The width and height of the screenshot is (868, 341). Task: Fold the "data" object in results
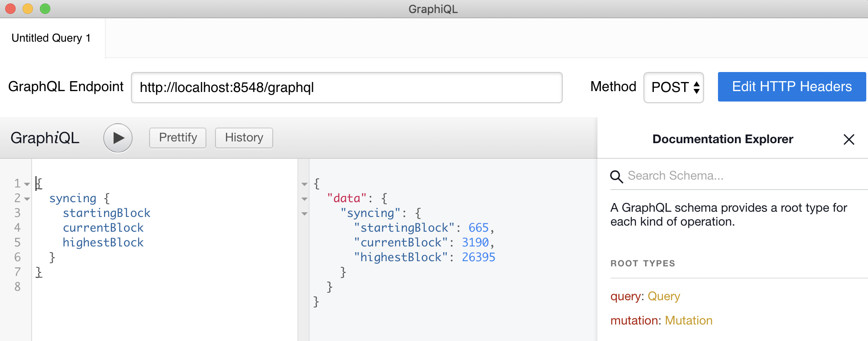(304, 199)
